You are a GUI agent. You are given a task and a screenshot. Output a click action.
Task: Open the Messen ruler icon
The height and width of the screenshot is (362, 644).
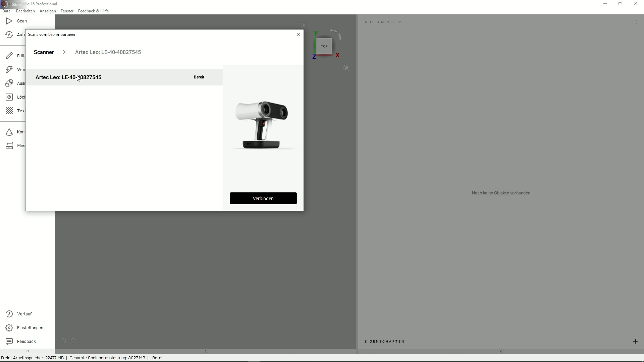tap(9, 146)
